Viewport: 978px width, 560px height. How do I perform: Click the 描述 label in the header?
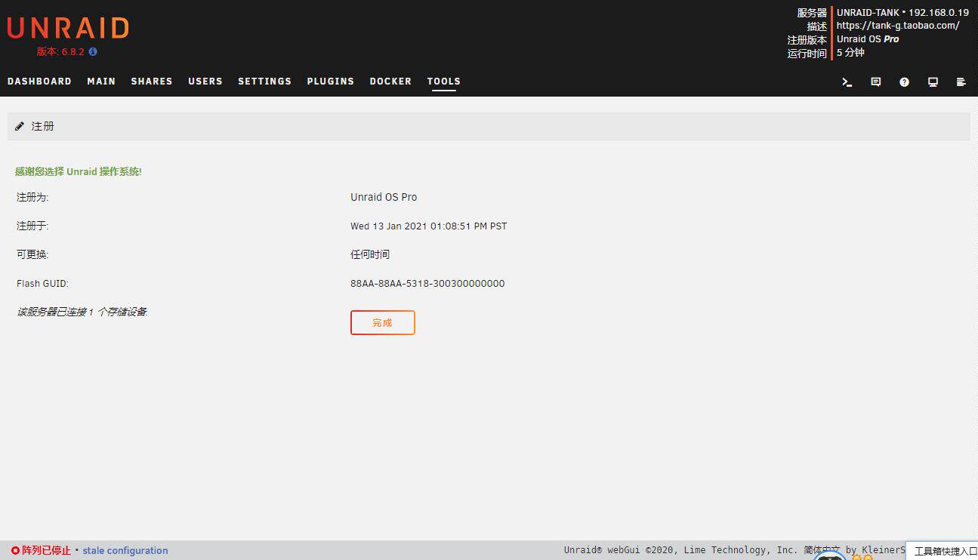pos(817,26)
